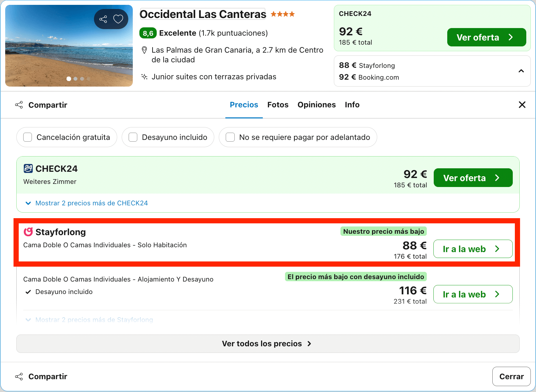Open the Precios tab

pos(244,105)
